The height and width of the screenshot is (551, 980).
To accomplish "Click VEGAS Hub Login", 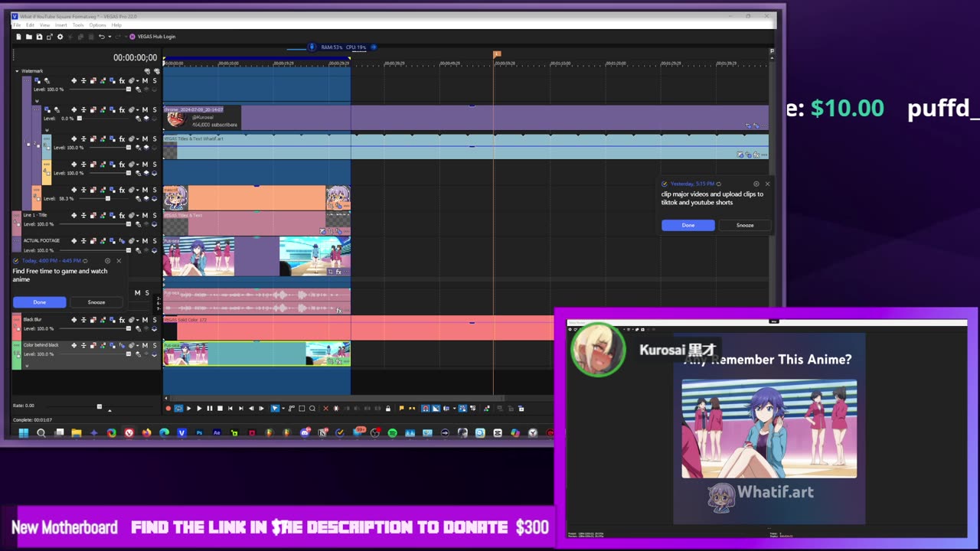I will coord(152,36).
